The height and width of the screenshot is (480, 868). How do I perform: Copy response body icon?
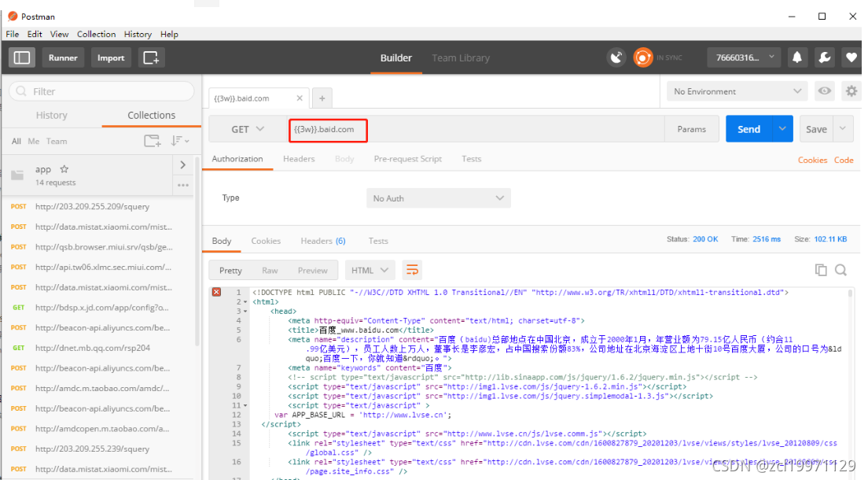pyautogui.click(x=821, y=270)
